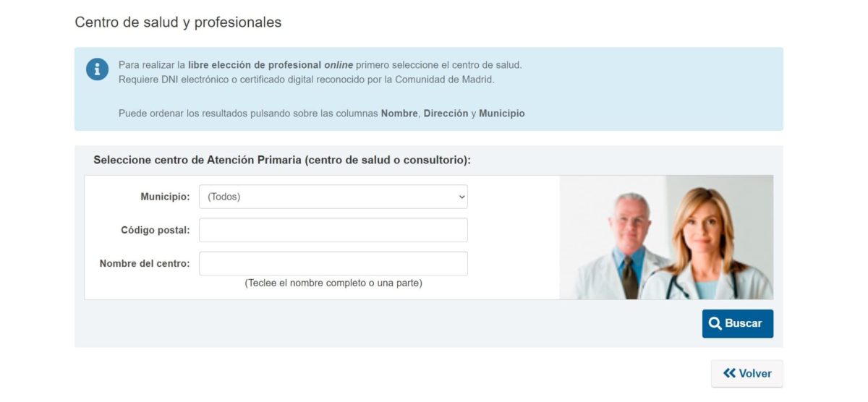868x402 pixels.
Task: Go back using the Volver button
Action: [x=746, y=374]
